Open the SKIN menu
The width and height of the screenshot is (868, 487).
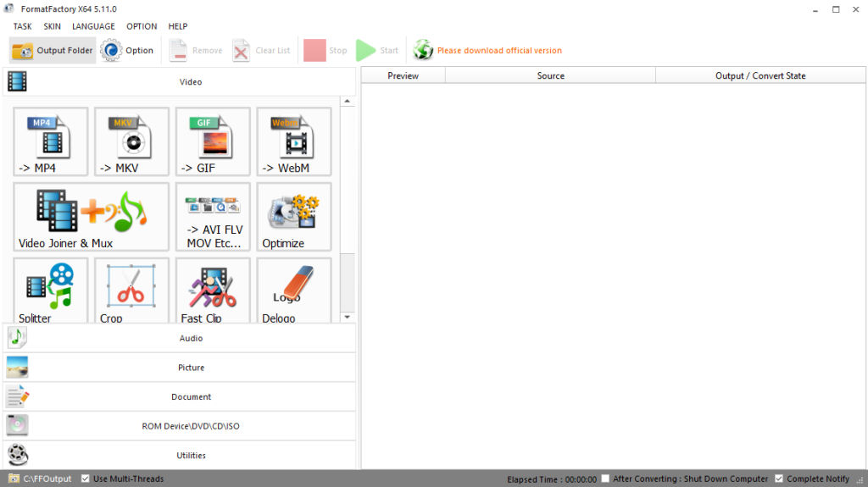(52, 26)
